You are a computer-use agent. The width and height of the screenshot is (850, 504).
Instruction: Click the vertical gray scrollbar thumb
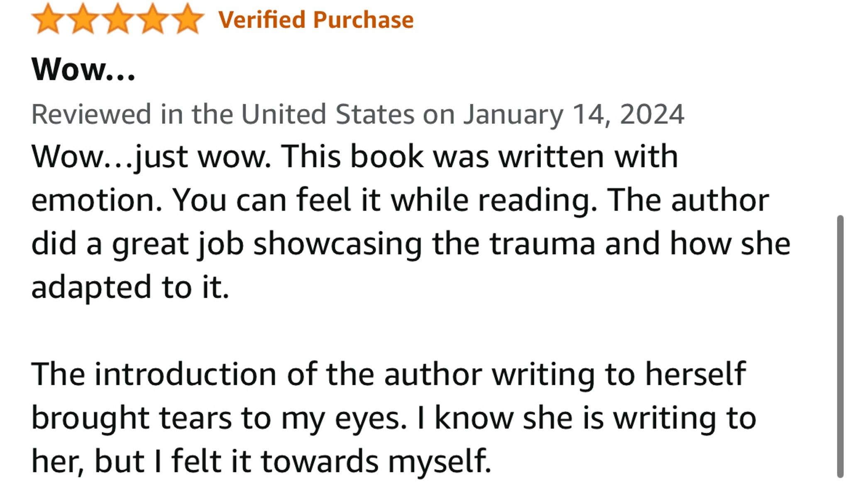840,346
